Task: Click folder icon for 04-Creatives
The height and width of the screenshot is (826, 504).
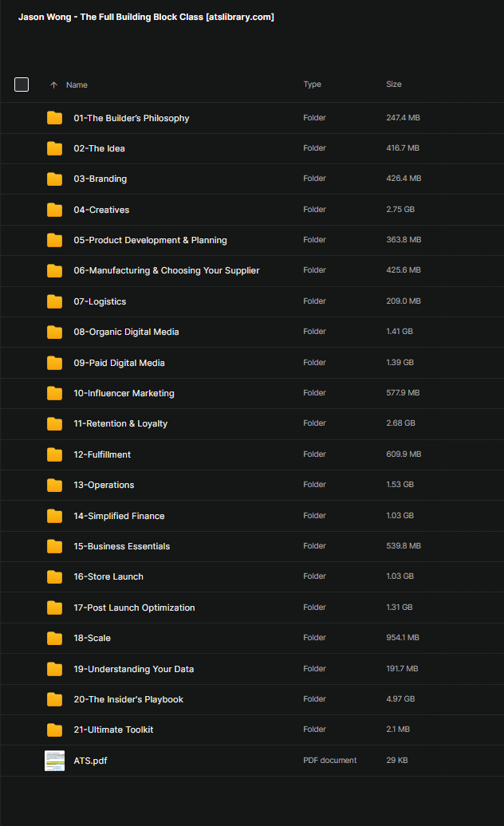Action: tap(55, 210)
